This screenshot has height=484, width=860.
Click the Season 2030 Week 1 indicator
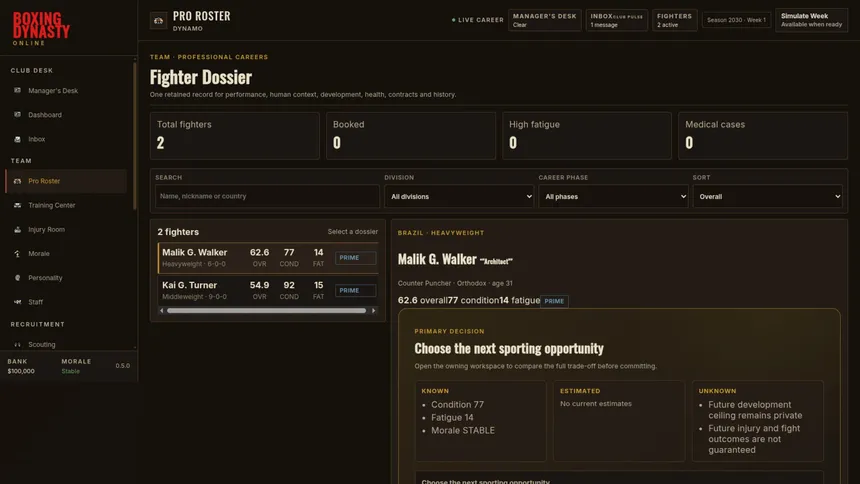click(736, 20)
